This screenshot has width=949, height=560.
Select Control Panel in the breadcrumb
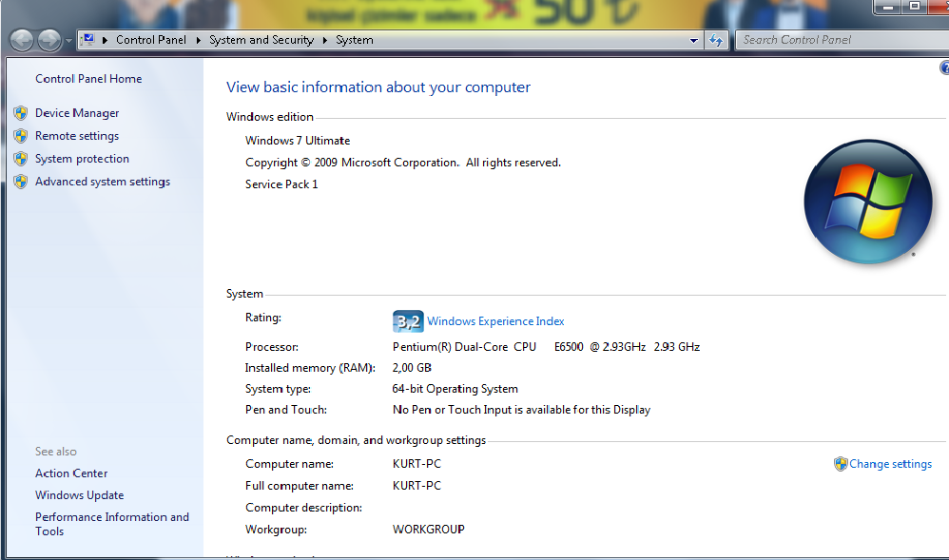tap(150, 40)
